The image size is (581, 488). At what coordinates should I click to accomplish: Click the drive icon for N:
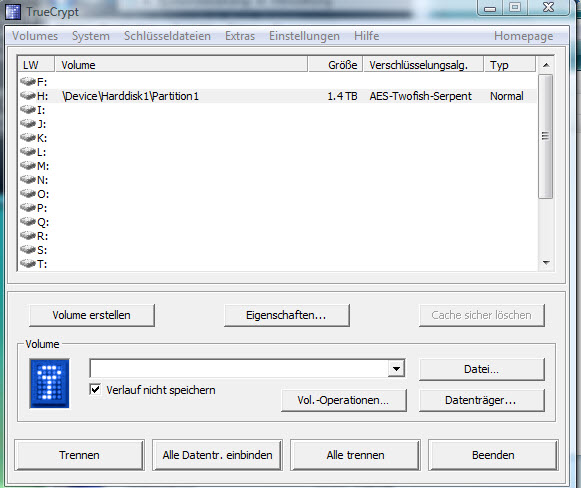pyautogui.click(x=28, y=180)
